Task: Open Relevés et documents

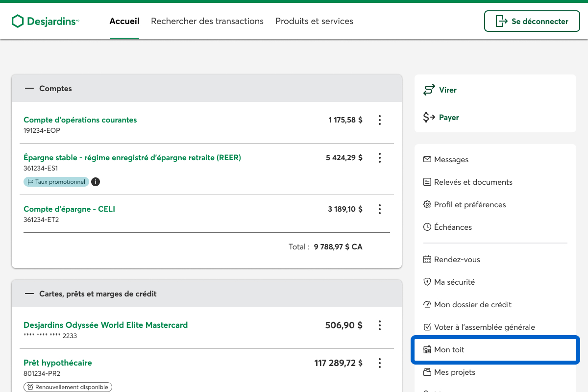Action: click(473, 182)
